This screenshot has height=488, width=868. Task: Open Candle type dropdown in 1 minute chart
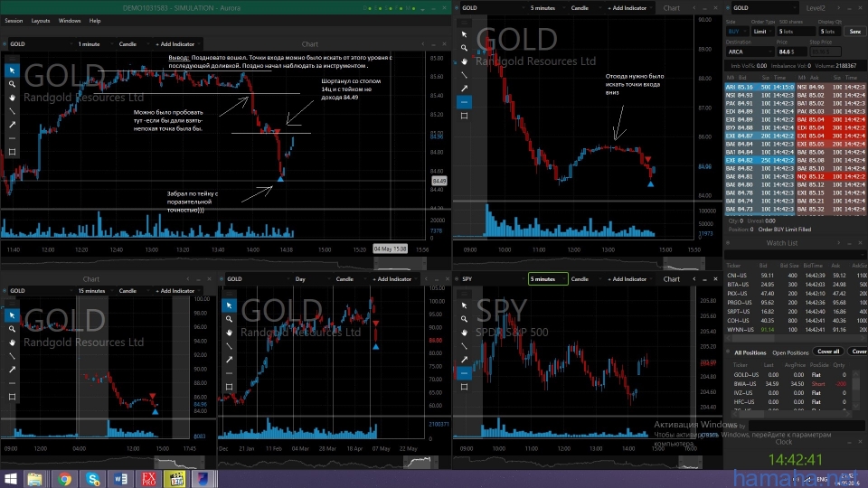134,43
